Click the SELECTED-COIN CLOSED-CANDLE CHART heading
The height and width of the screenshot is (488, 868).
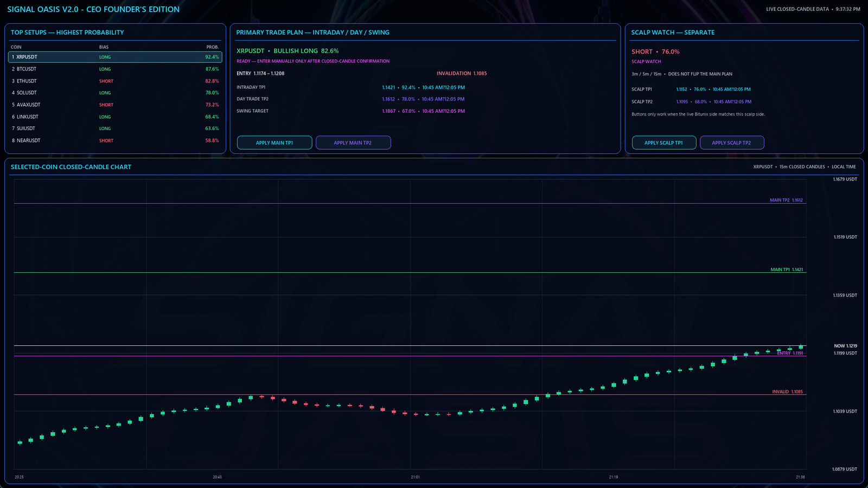coord(71,167)
